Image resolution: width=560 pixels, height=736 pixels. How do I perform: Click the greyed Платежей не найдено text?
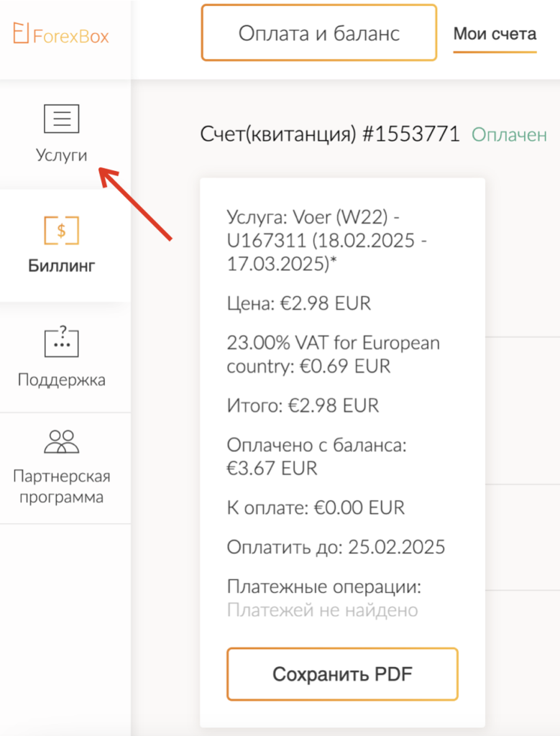(322, 610)
